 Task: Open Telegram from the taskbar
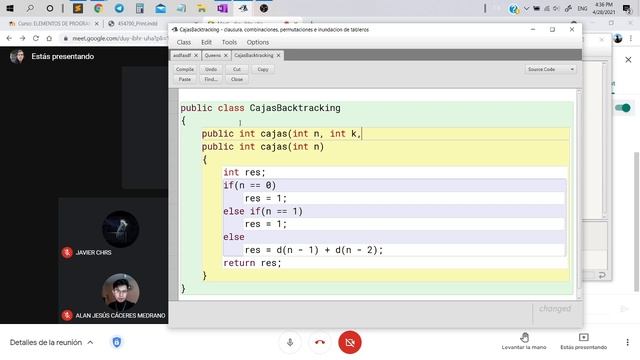pyautogui.click(x=119, y=8)
